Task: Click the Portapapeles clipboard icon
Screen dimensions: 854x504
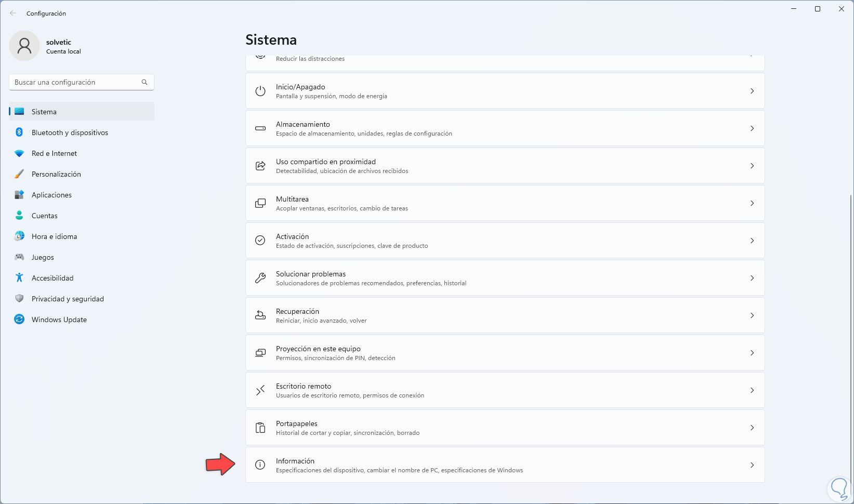Action: coord(260,428)
